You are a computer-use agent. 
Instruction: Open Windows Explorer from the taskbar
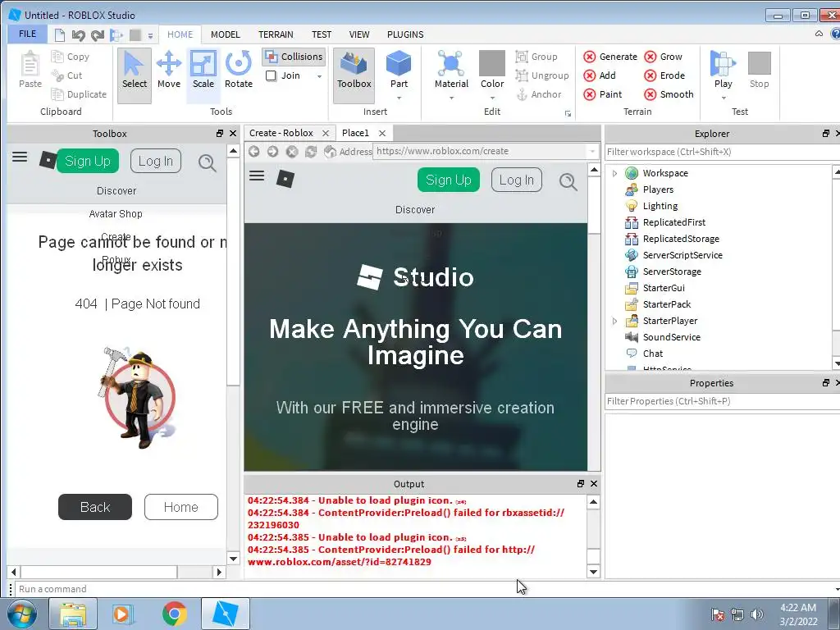(73, 614)
